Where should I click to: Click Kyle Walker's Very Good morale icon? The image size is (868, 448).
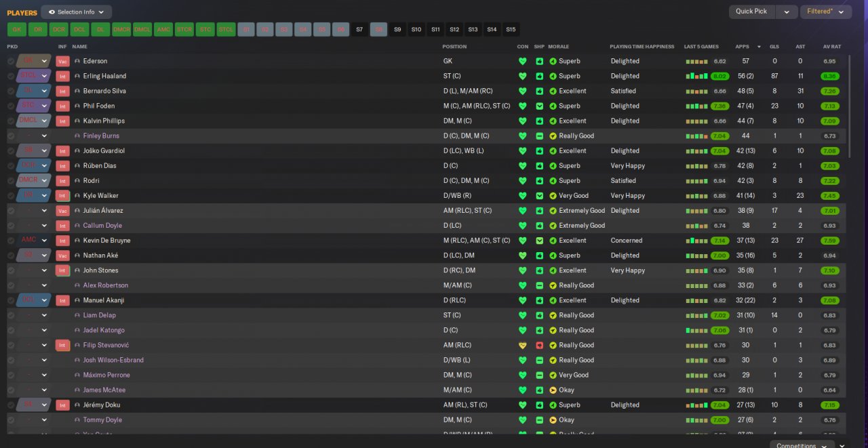coord(553,196)
